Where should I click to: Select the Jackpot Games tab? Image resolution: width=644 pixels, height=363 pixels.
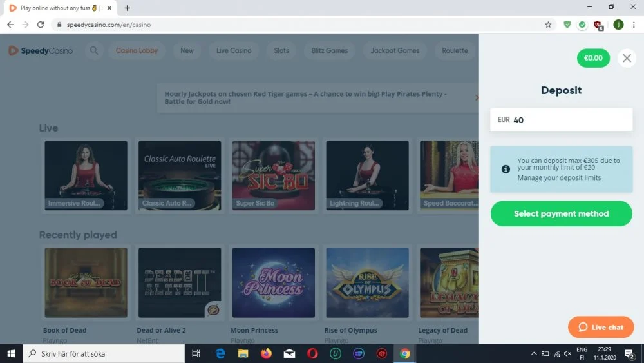coord(395,50)
